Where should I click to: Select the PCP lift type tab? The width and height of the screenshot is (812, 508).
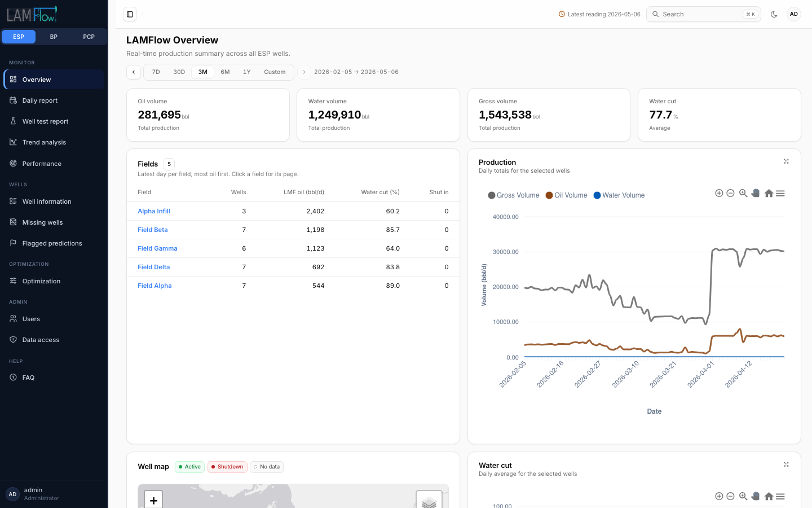pyautogui.click(x=89, y=37)
